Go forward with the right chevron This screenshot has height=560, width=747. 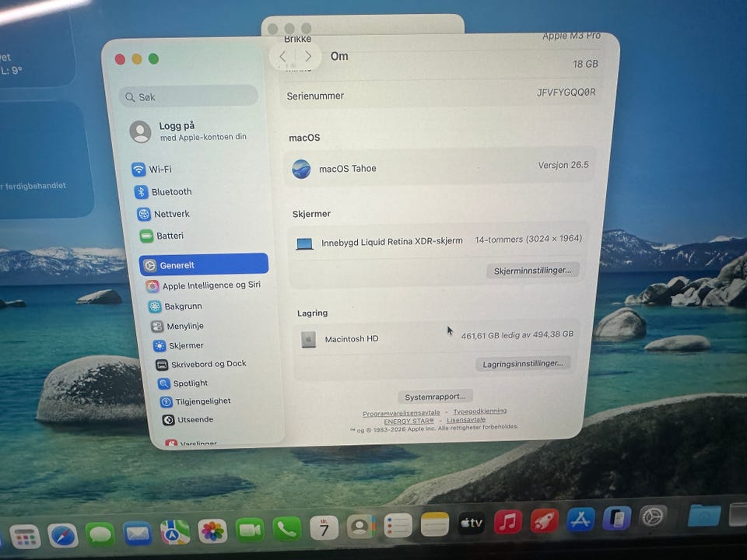308,57
